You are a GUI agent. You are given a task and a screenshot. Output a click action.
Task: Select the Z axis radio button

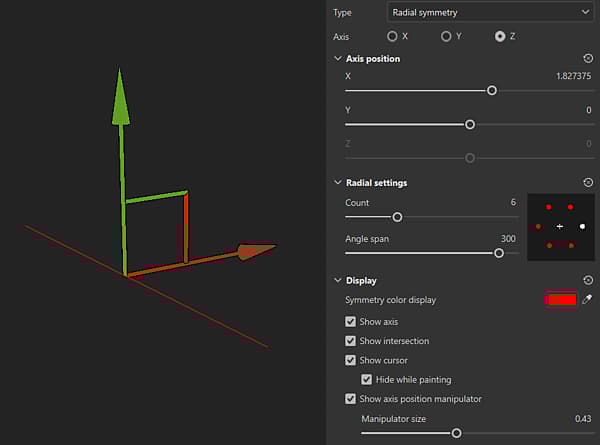coord(500,36)
